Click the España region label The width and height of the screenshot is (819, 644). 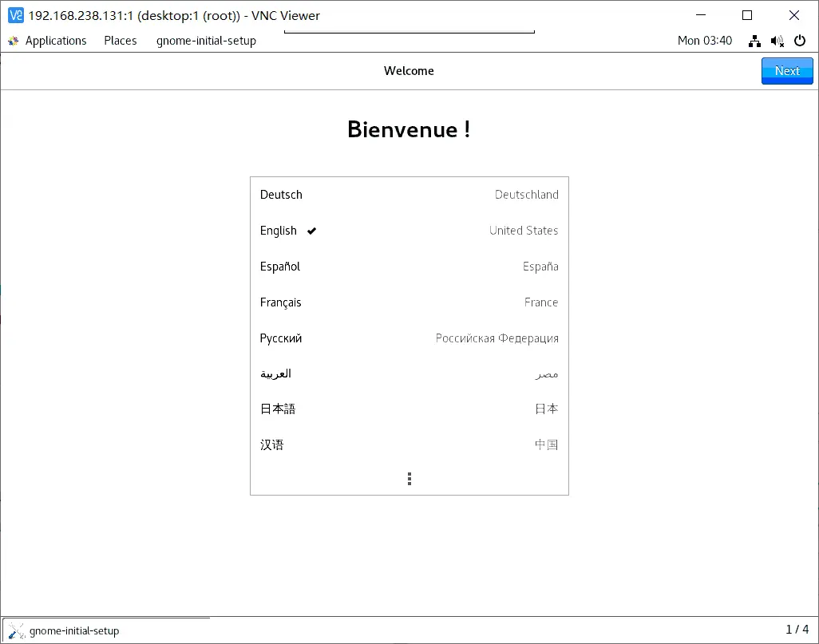pos(540,267)
